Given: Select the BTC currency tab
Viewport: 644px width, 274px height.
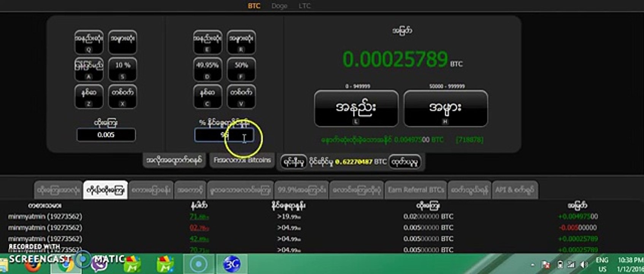Looking at the screenshot, I should point(254,6).
